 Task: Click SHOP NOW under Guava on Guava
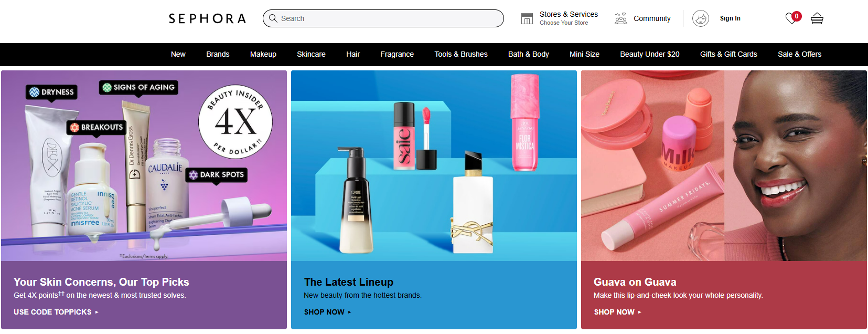618,312
